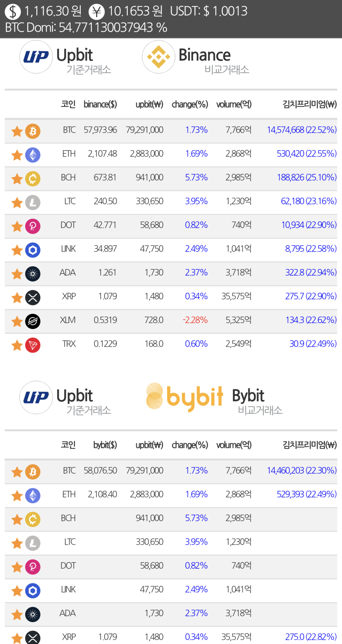Click the Stellar XLM coin icon
This screenshot has height=644, width=342.
[33, 321]
